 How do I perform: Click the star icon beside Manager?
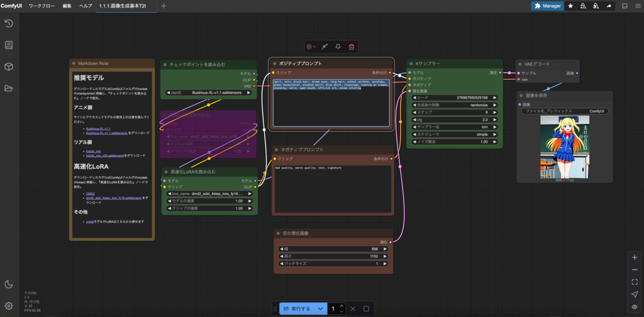point(570,6)
